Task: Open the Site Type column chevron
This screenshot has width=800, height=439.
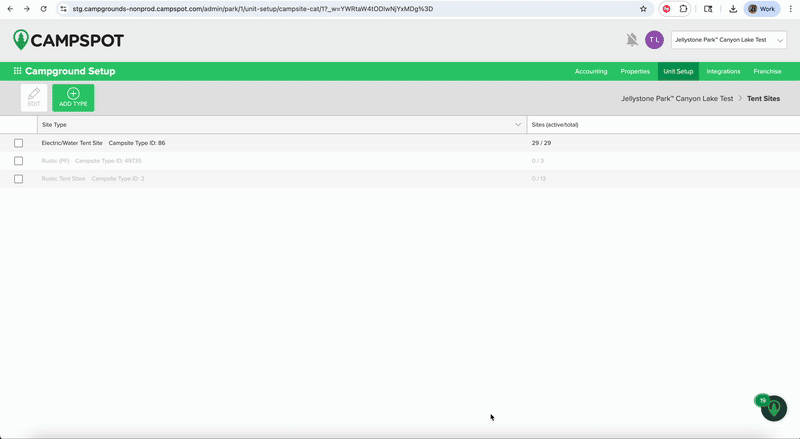Action: [518, 125]
